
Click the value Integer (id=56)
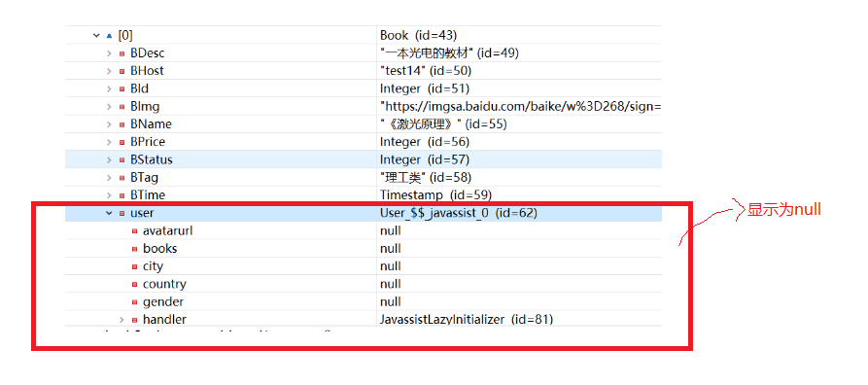pyautogui.click(x=424, y=142)
